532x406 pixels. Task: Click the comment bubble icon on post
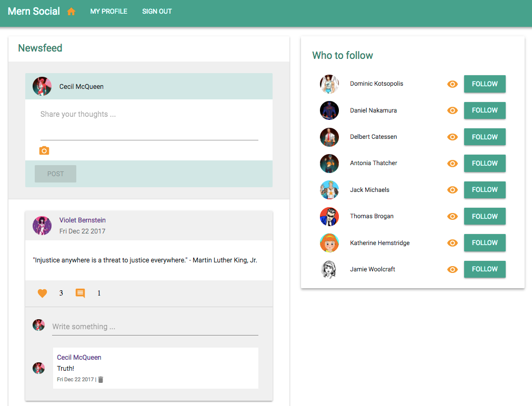(80, 293)
